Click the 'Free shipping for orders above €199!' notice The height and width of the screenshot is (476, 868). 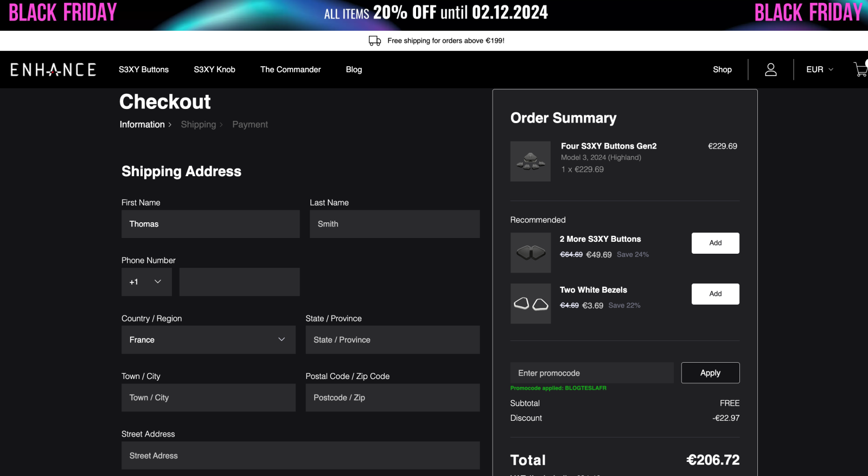[x=446, y=41]
